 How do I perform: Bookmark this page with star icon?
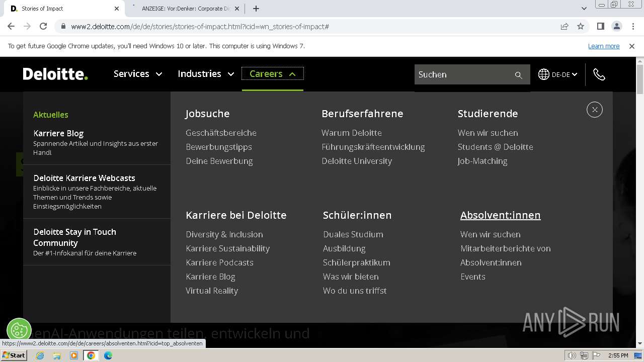point(581,26)
